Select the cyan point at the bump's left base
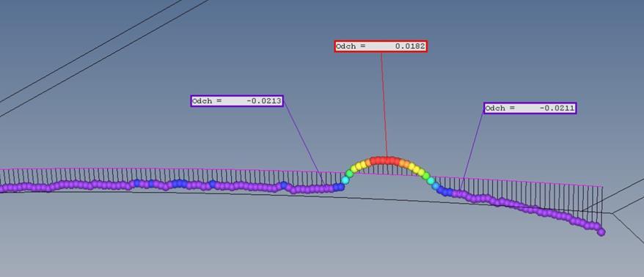The width and height of the screenshot is (644, 277). [x=345, y=180]
